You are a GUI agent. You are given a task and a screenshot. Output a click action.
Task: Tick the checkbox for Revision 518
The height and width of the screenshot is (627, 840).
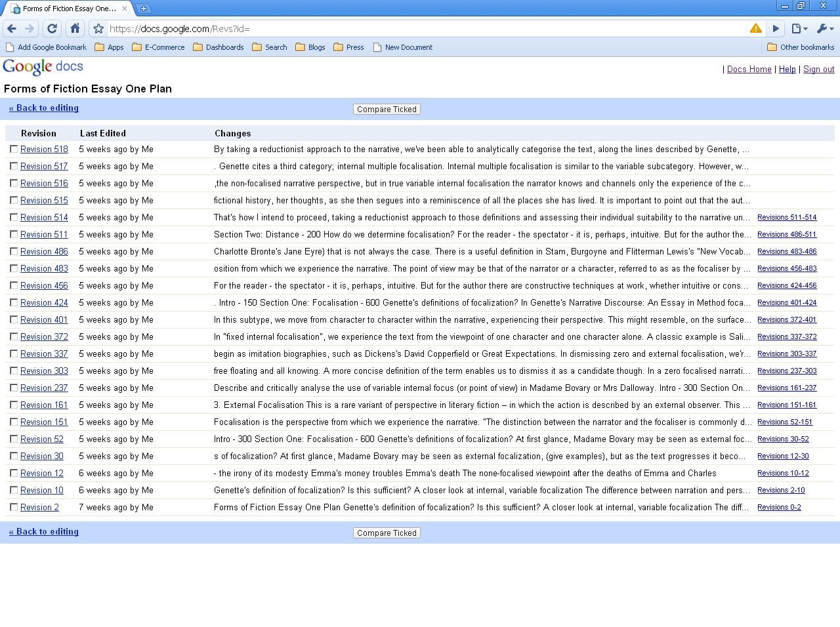click(14, 149)
